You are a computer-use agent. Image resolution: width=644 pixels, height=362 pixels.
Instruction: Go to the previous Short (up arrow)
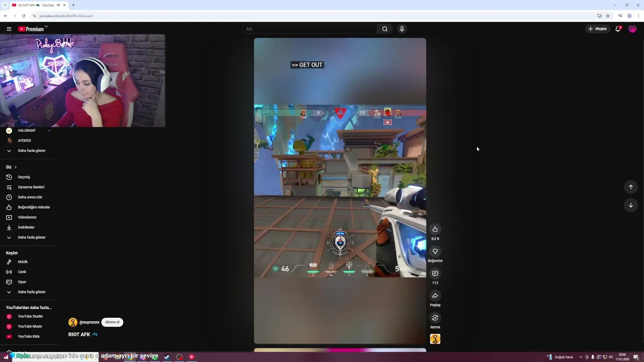630,187
